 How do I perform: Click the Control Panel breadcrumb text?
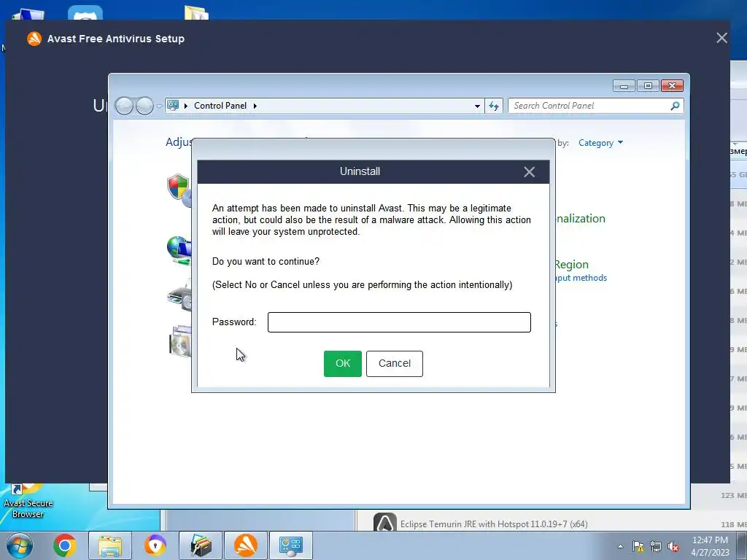pyautogui.click(x=220, y=106)
